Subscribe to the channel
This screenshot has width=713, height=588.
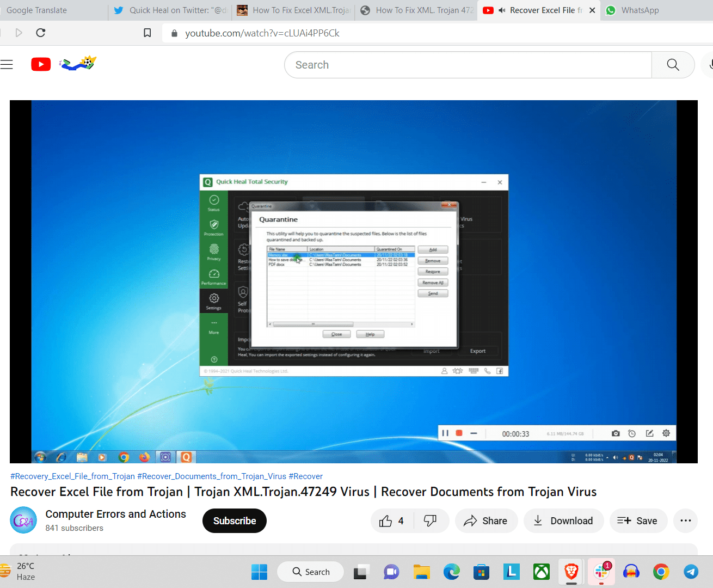click(234, 521)
